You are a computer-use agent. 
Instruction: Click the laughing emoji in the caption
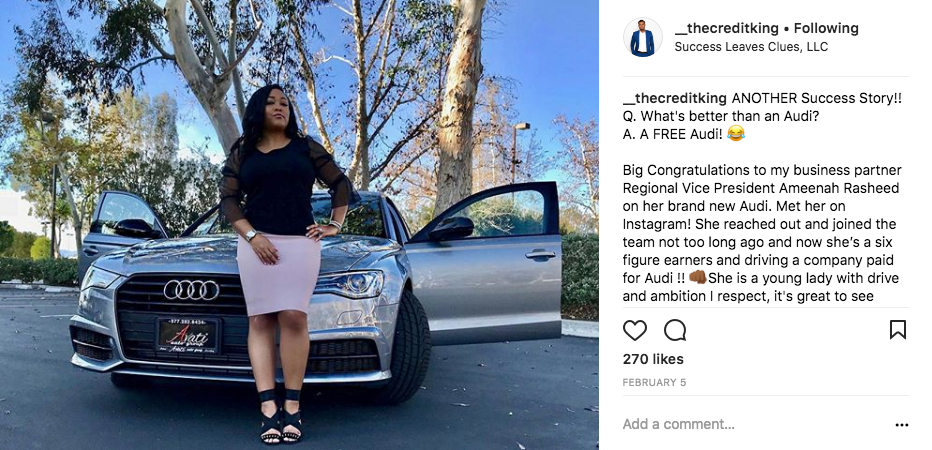click(736, 134)
